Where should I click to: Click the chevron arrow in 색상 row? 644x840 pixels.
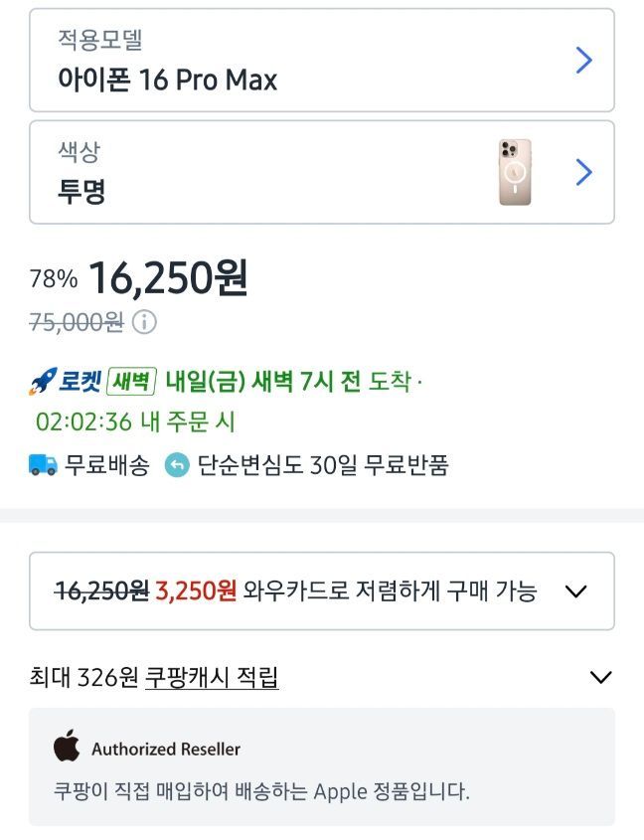[x=584, y=173]
